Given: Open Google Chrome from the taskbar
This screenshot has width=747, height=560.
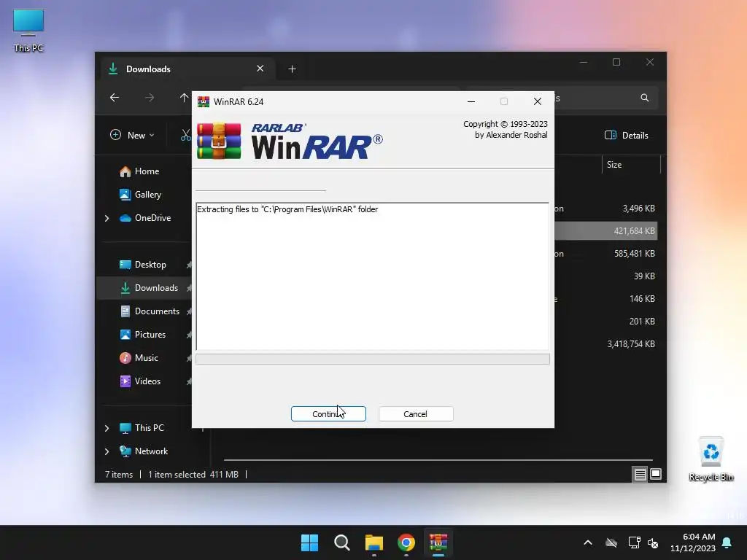Looking at the screenshot, I should tap(406, 542).
